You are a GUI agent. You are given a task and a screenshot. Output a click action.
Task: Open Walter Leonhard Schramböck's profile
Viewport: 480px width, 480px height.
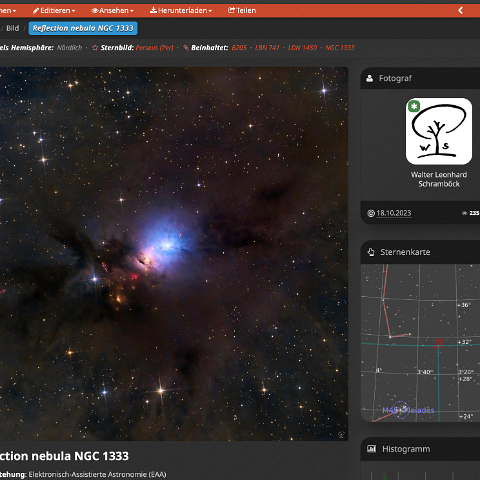coord(439,179)
